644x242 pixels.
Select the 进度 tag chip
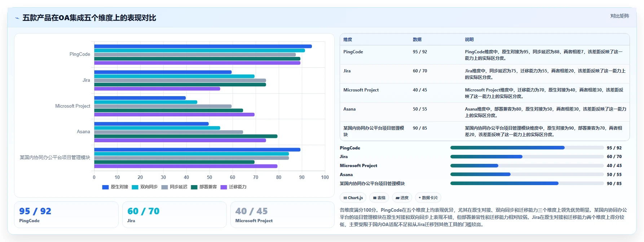point(402,198)
